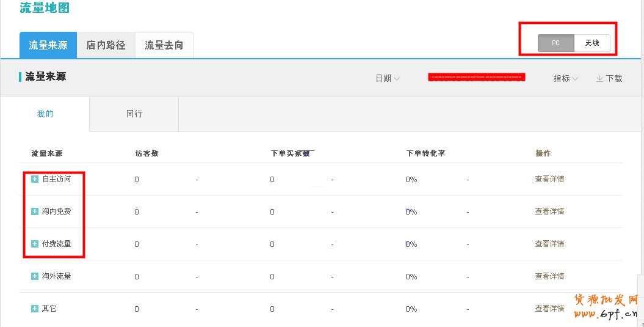Expand the 淘外流量 plus icon
This screenshot has width=644, height=327.
35,276
